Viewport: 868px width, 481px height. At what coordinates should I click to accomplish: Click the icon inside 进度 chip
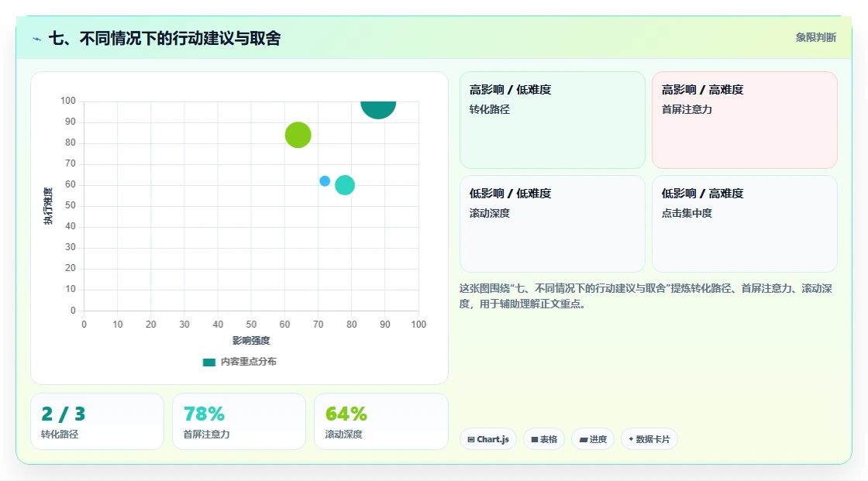(584, 440)
